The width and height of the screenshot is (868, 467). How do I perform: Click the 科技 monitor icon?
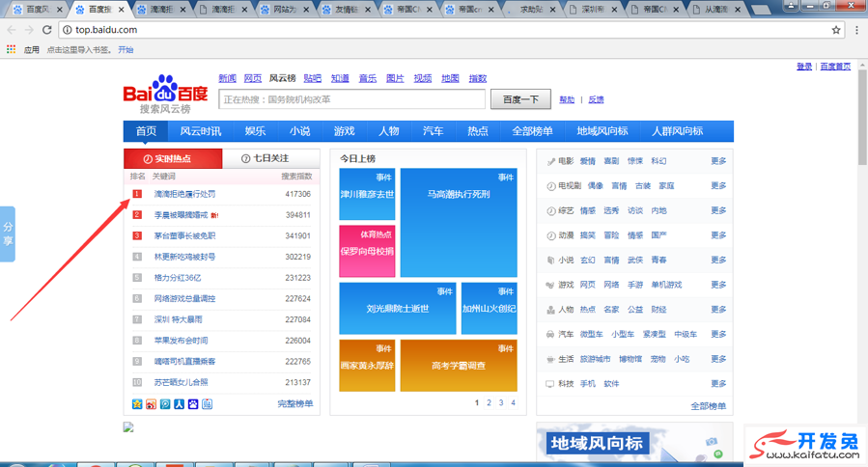pyautogui.click(x=549, y=384)
